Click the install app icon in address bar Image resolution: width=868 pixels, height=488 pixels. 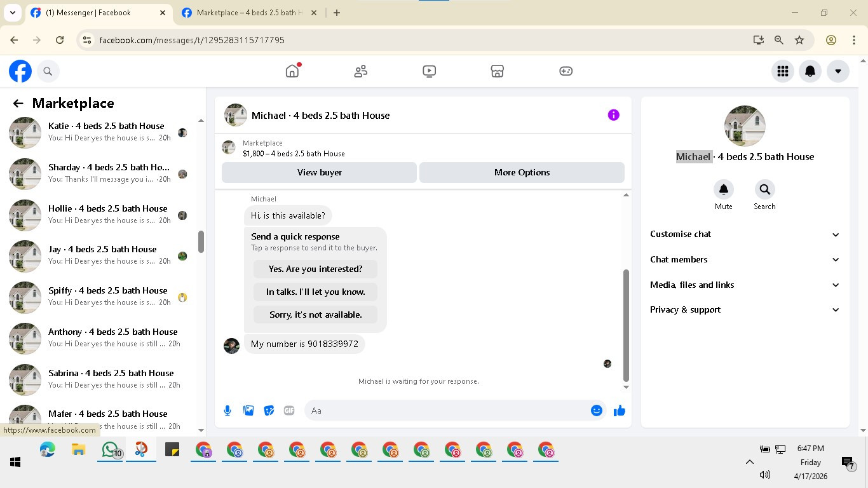tap(758, 40)
